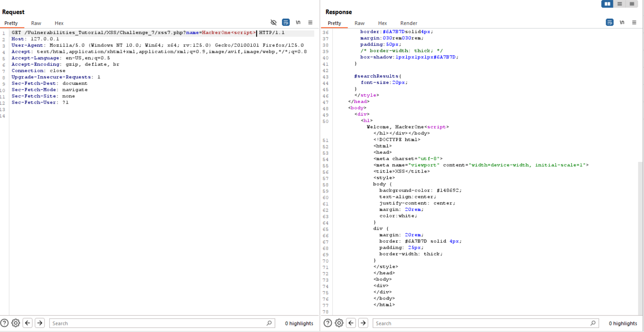This screenshot has height=332, width=644.
Task: Go to previous match in Response search
Action: [351, 323]
